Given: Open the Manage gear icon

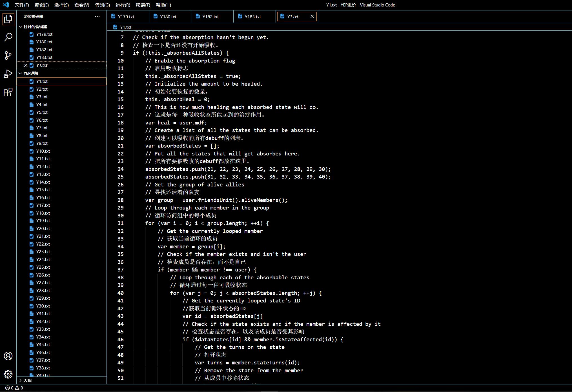Looking at the screenshot, I should pyautogui.click(x=8, y=374).
